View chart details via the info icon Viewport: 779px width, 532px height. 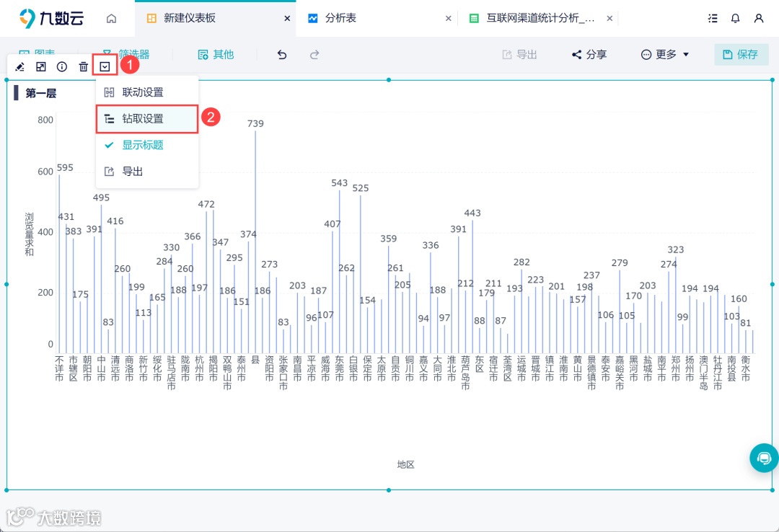click(x=63, y=66)
